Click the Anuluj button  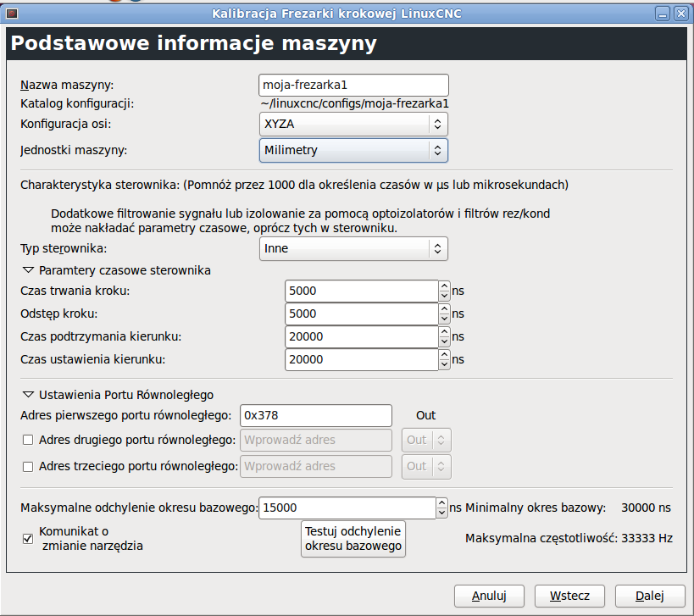pyautogui.click(x=489, y=596)
